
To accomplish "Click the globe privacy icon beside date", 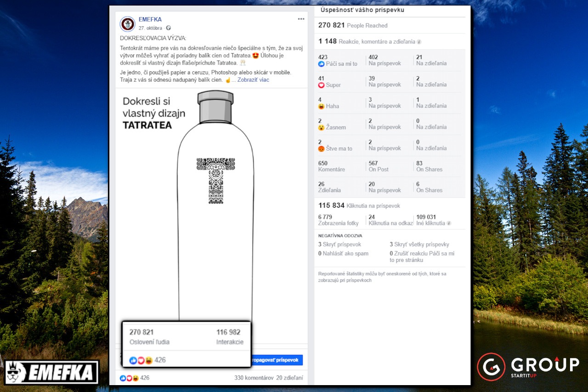I will 169,28.
